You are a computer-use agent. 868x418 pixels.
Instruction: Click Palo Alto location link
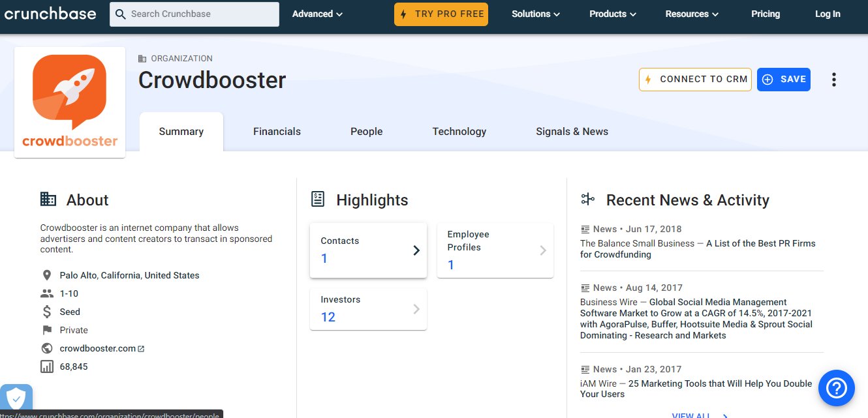129,275
